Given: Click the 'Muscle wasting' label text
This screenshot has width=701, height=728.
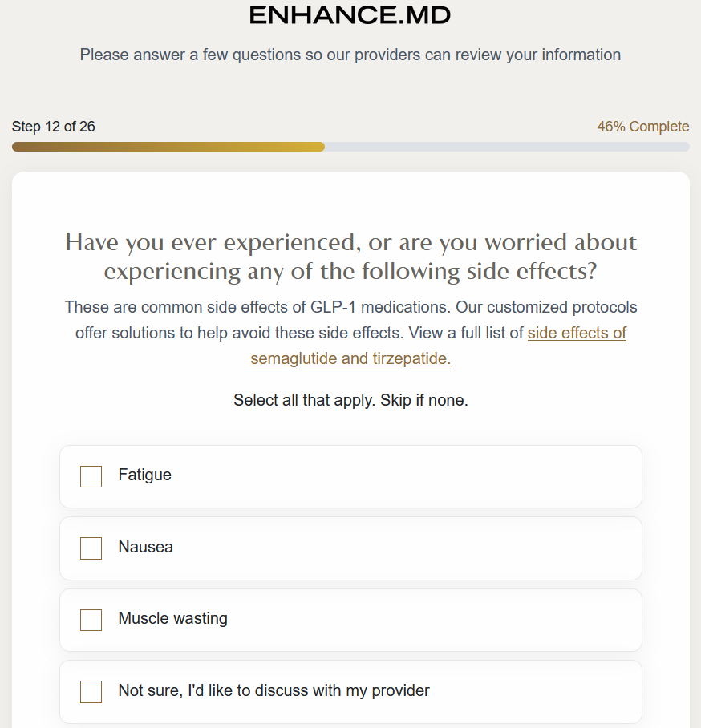Looking at the screenshot, I should [173, 618].
